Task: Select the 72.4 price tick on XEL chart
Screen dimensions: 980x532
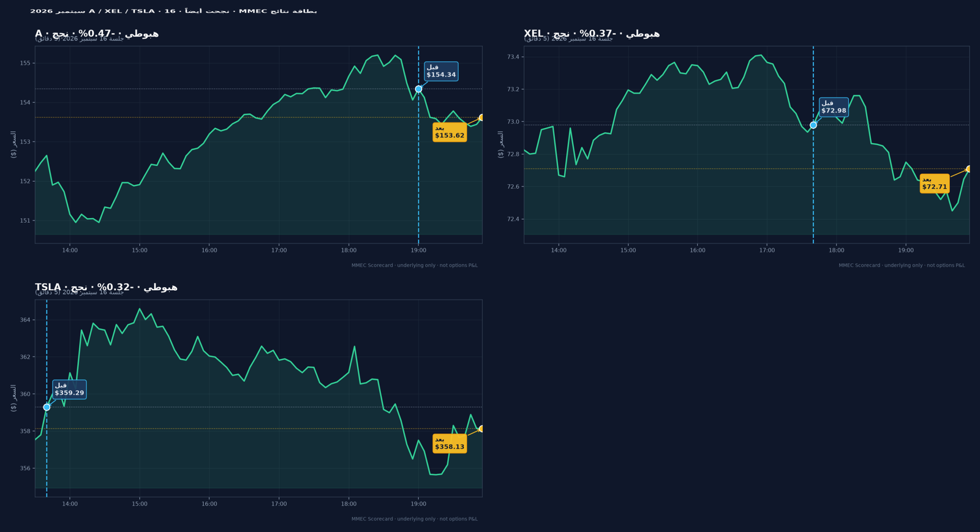Action: click(x=513, y=219)
